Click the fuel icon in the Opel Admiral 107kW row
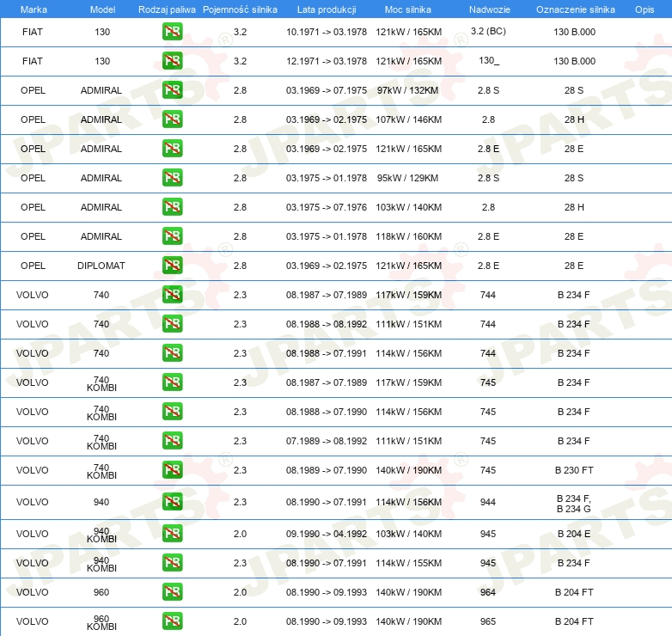The image size is (672, 636). [172, 119]
